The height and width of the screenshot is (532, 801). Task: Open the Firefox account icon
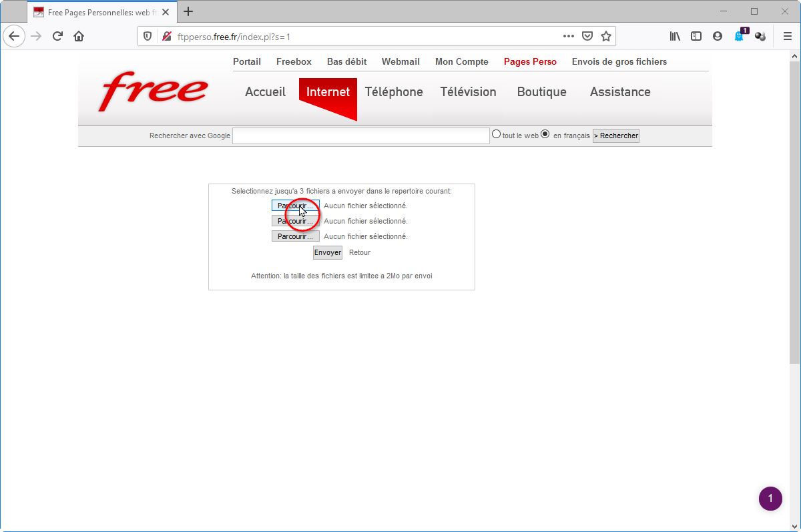click(x=718, y=37)
